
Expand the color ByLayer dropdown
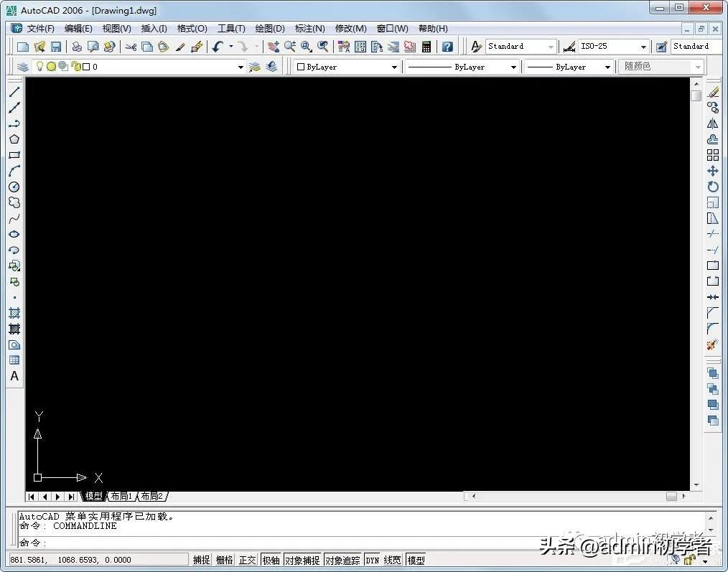(x=393, y=66)
